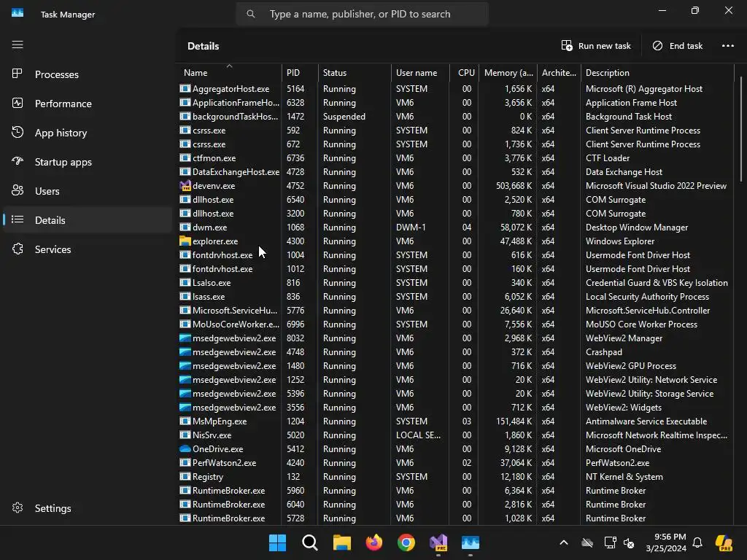Click the AggregatorHost.exe process icon
The image size is (747, 560).
(185, 88)
